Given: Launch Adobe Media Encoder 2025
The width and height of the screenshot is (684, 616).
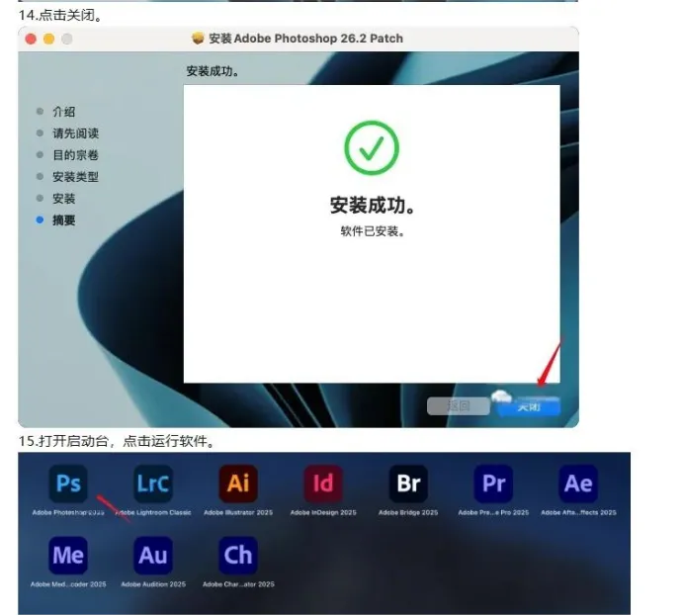Looking at the screenshot, I should point(68,555).
